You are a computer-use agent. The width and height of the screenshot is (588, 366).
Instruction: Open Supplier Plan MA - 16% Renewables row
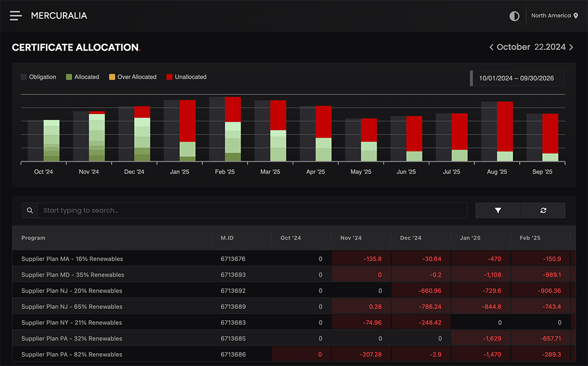pos(72,259)
